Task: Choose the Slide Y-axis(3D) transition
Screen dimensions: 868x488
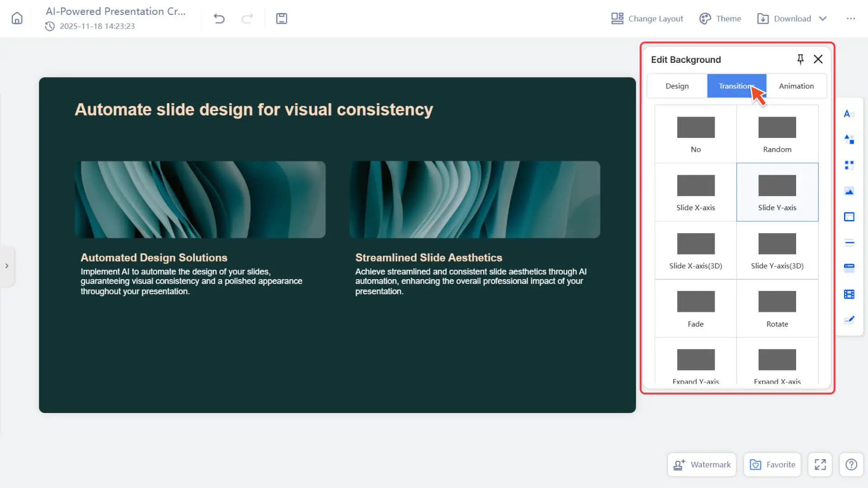Action: pos(778,251)
